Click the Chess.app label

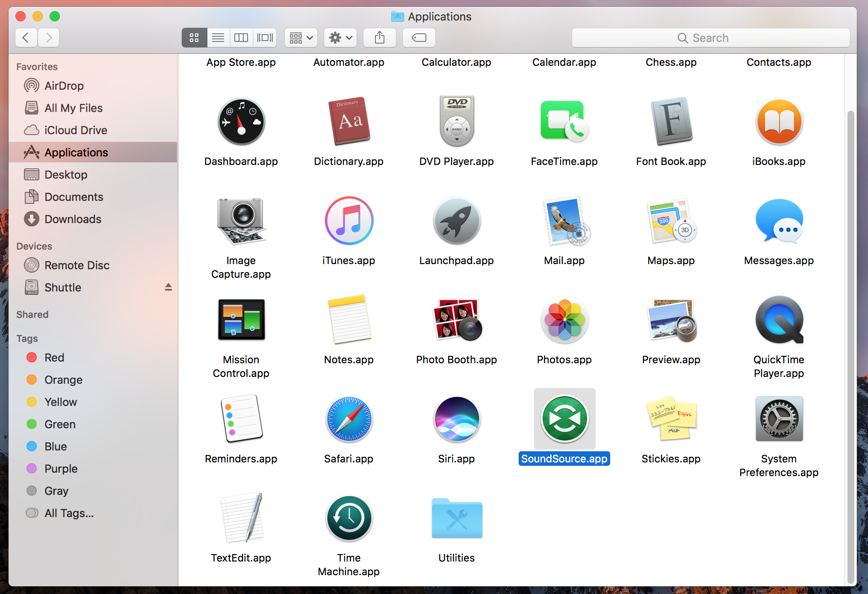pyautogui.click(x=671, y=62)
